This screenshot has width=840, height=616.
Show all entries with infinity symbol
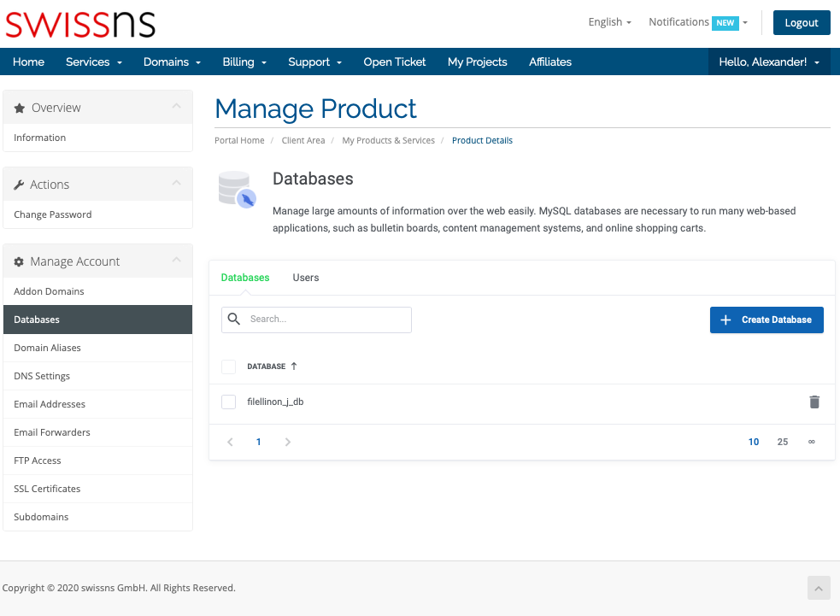pos(811,442)
